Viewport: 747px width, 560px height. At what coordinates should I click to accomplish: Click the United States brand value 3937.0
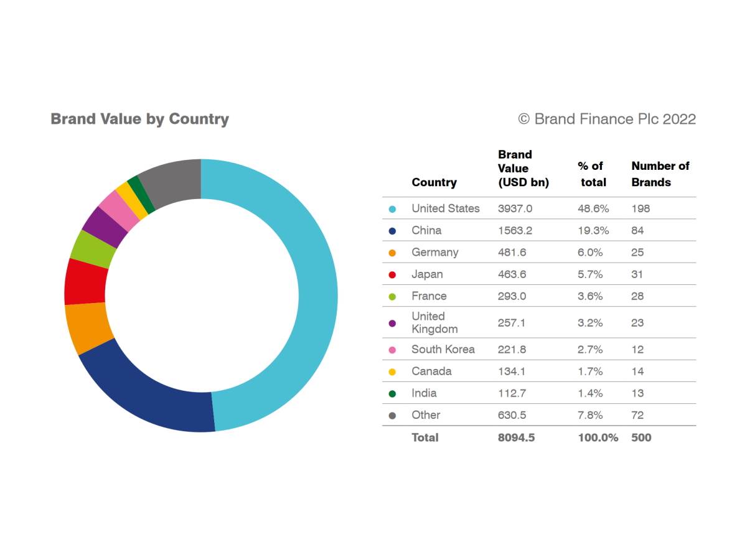click(x=515, y=208)
